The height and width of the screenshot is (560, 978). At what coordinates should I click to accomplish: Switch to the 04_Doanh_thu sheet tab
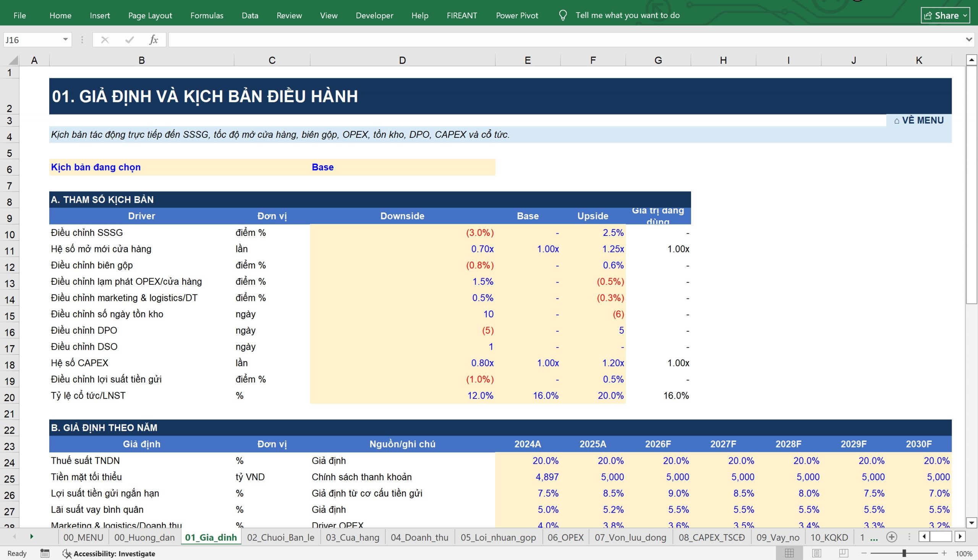coord(419,537)
